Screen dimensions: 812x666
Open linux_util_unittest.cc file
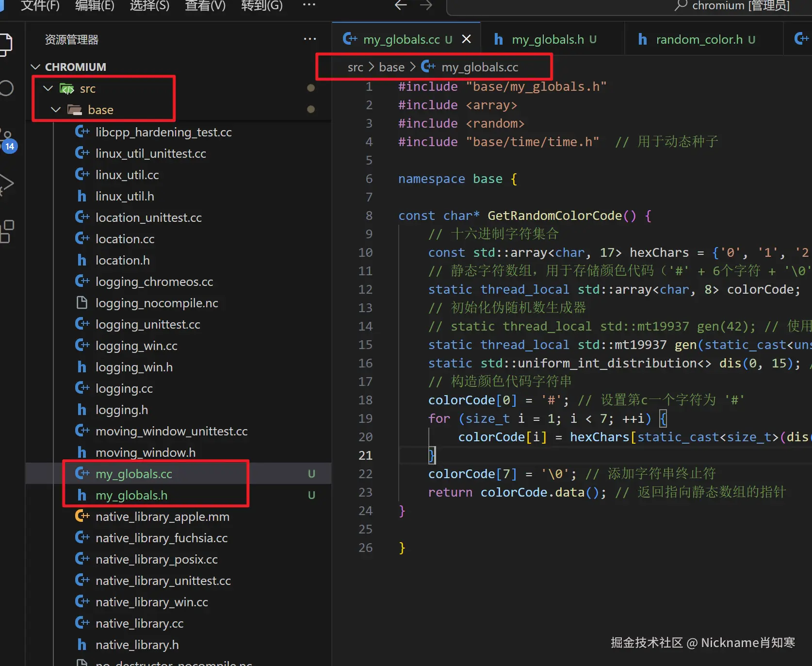(x=151, y=153)
